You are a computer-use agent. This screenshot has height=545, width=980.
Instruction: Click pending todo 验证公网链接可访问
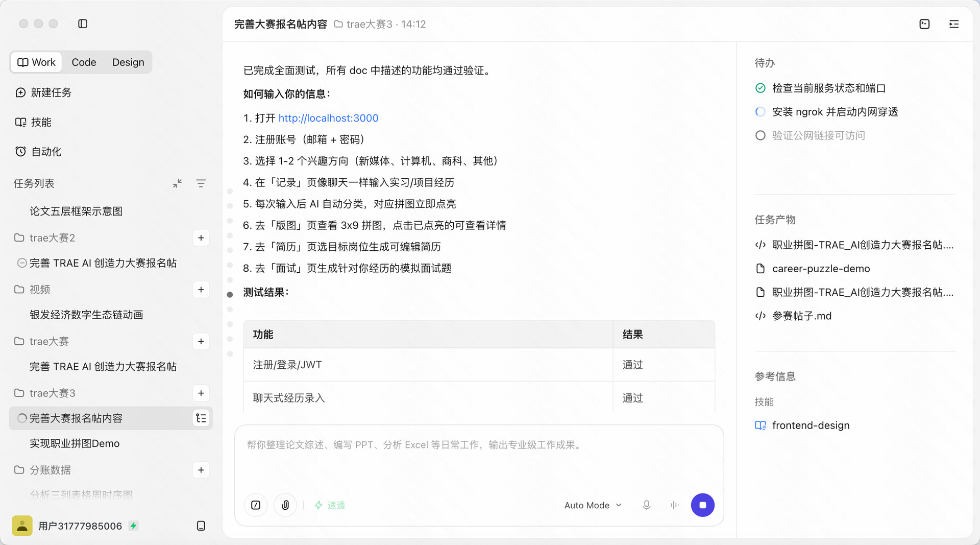(x=811, y=135)
